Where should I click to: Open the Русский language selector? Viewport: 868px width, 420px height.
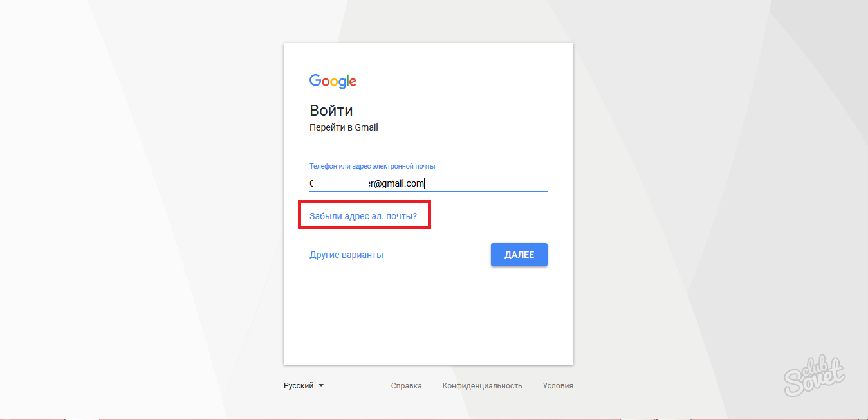(x=299, y=386)
